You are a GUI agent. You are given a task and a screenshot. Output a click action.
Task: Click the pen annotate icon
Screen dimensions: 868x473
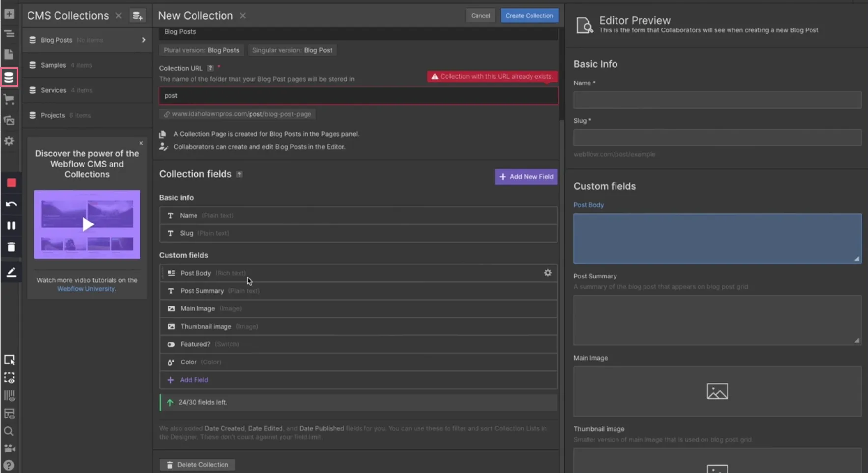pos(11,272)
